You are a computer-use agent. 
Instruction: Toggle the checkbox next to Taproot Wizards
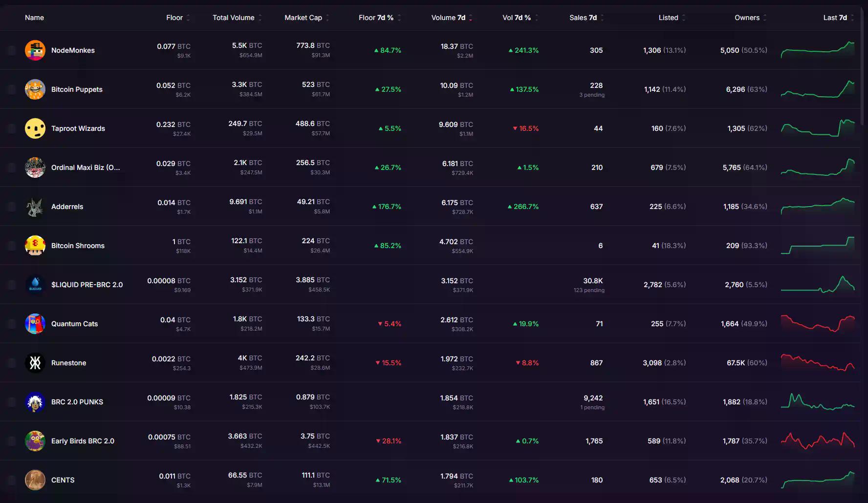(11, 128)
